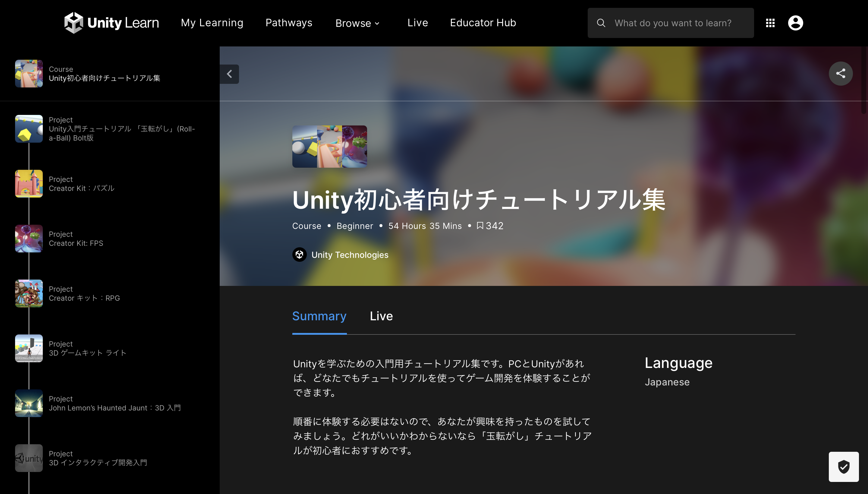Open the Creator Kit: FPS project thumbnail
Image resolution: width=868 pixels, height=494 pixels.
point(29,239)
